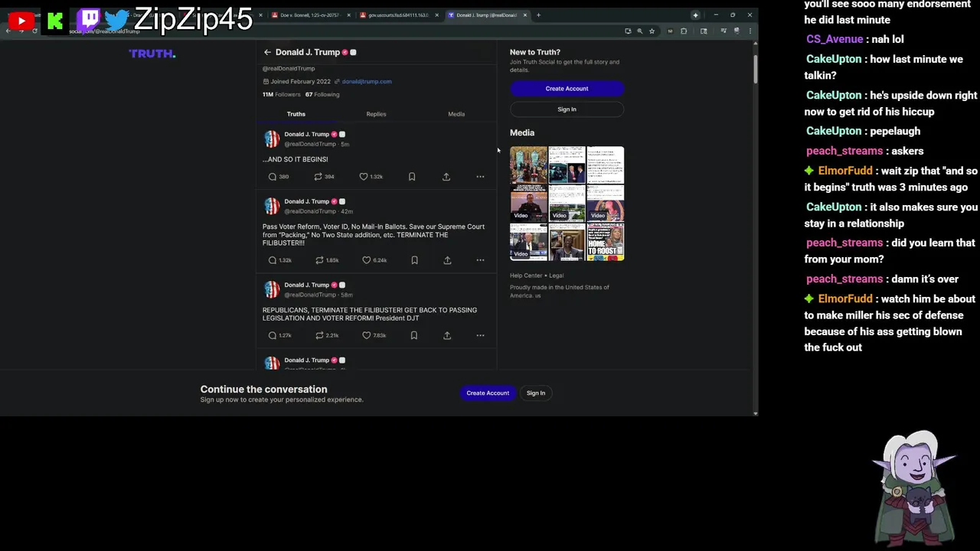Click the Gemini sparkle button in tab bar
Image resolution: width=980 pixels, height=551 pixels.
(695, 15)
